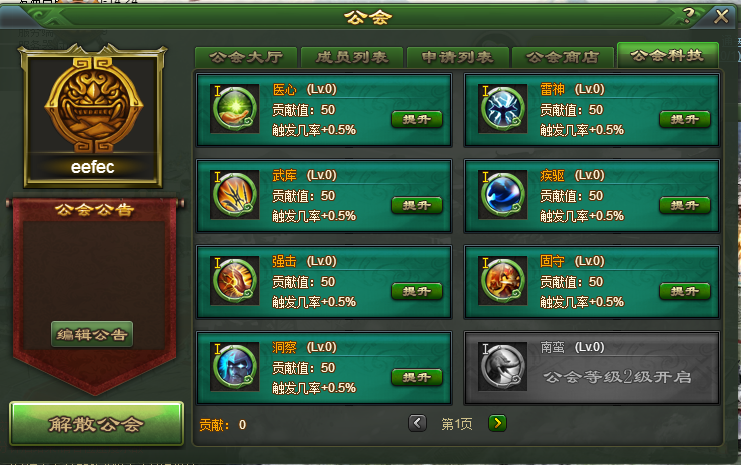Click the 固守 defense skill icon
741x465 pixels.
pyautogui.click(x=503, y=281)
